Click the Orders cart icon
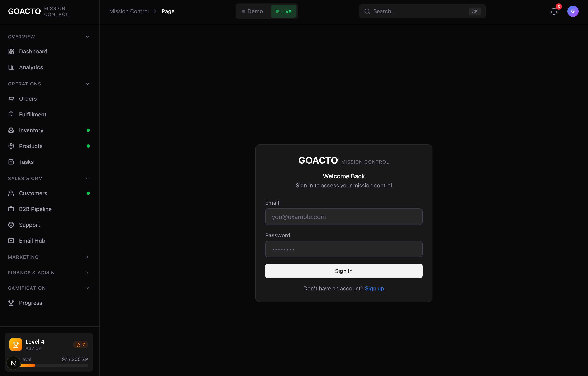588x376 pixels. (x=11, y=99)
